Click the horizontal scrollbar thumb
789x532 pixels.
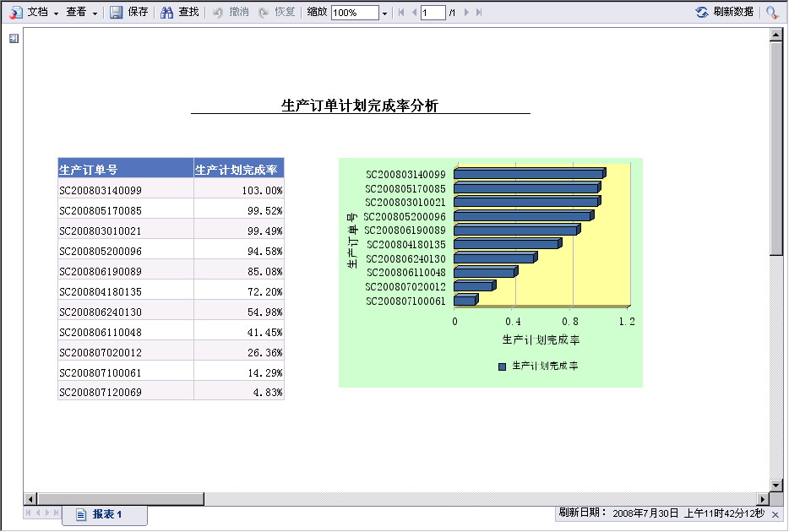120,499
